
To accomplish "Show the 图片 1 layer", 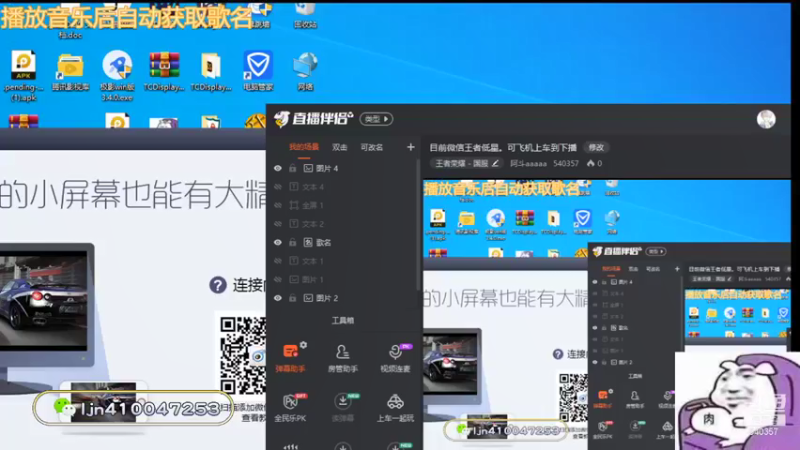I will click(x=278, y=279).
